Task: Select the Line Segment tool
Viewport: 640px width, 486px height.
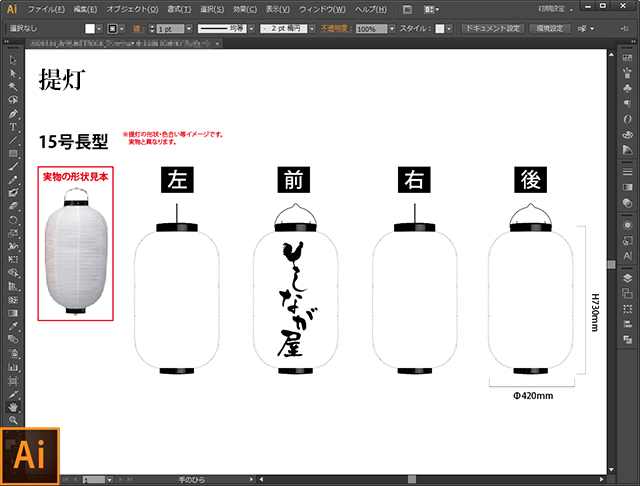Action: click(13, 140)
